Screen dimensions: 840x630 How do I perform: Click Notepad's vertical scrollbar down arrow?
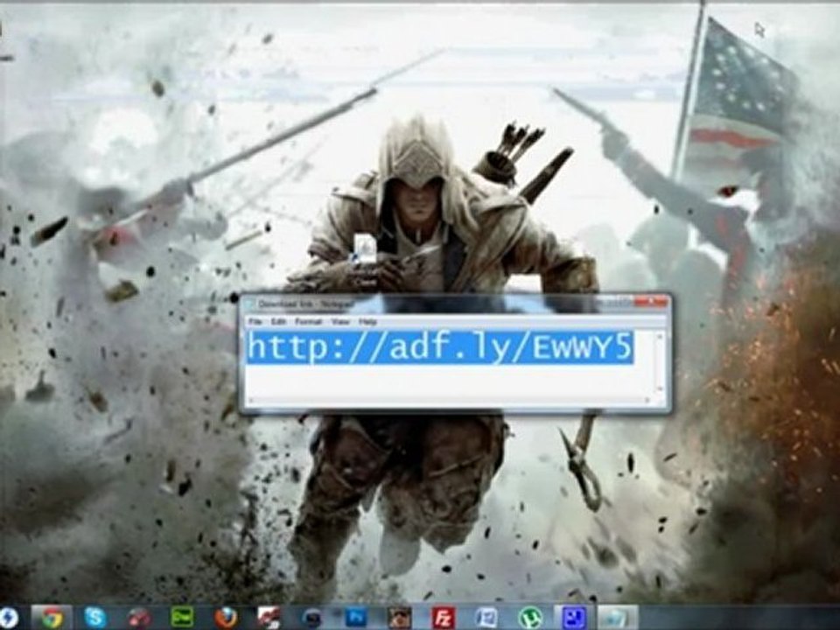tap(660, 389)
